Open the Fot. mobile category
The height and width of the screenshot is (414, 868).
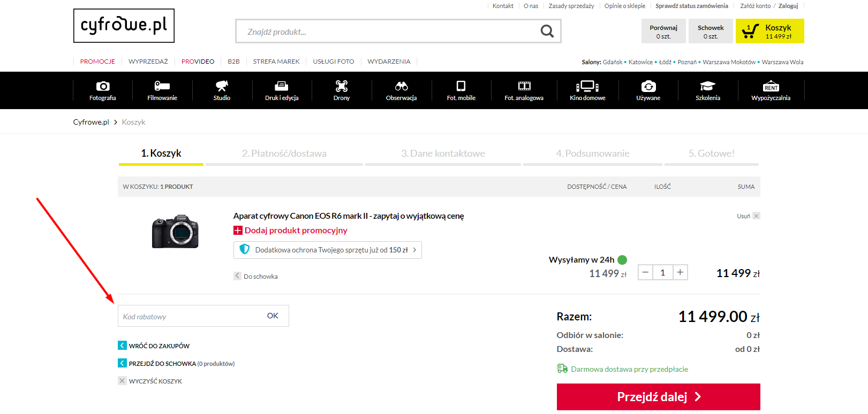461,90
